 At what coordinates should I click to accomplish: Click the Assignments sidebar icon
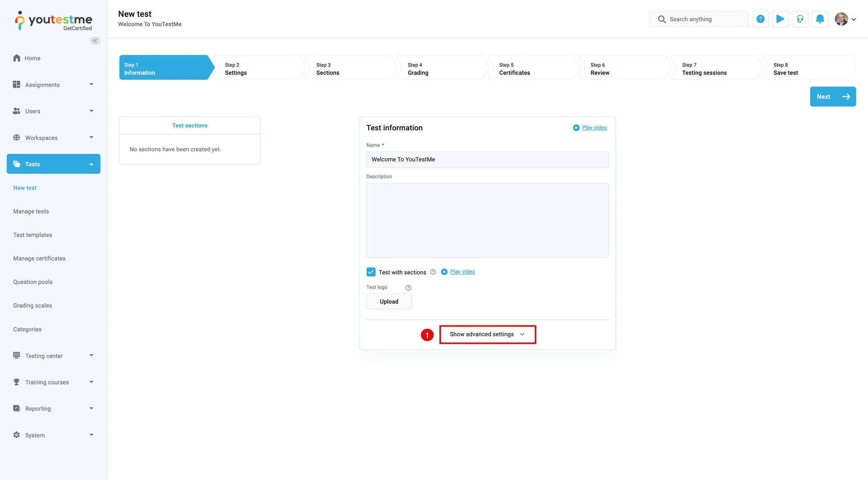[x=17, y=85]
